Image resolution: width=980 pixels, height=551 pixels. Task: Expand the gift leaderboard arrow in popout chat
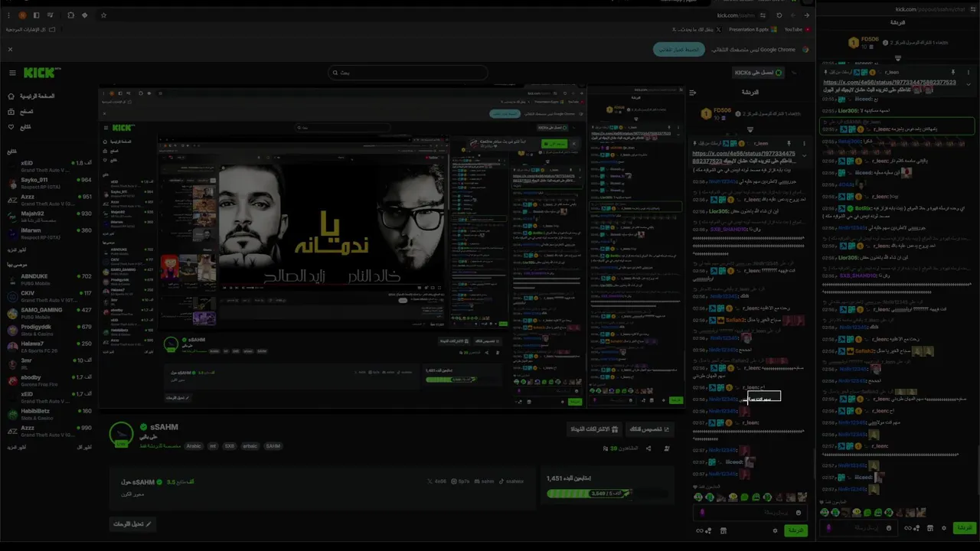point(898,58)
